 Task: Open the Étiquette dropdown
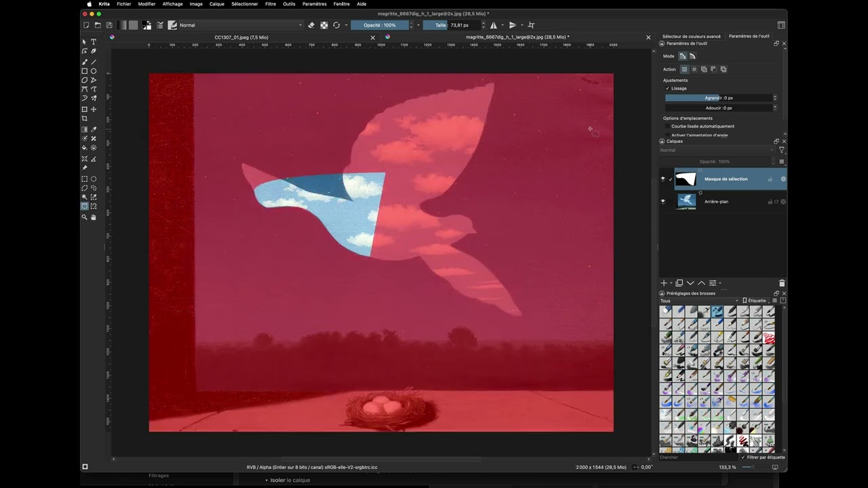tap(756, 301)
